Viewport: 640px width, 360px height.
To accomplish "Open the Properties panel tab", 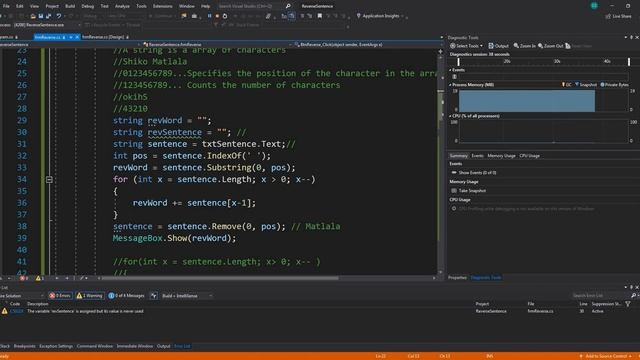I will tap(457, 278).
